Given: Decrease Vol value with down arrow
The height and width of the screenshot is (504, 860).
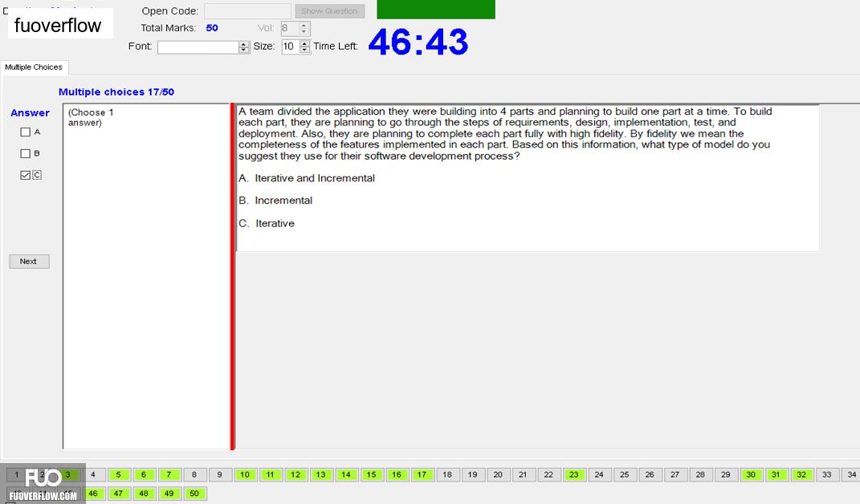Looking at the screenshot, I should [304, 32].
